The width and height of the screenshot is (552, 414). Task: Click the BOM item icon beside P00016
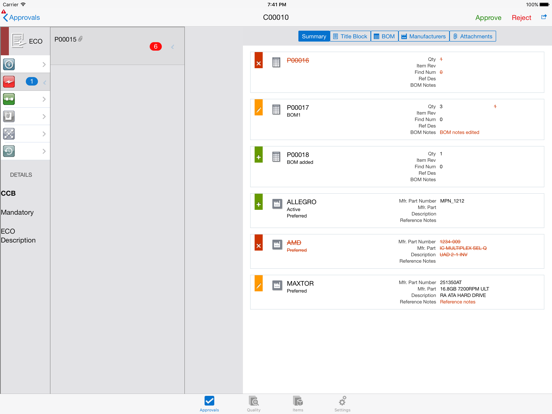pyautogui.click(x=276, y=62)
